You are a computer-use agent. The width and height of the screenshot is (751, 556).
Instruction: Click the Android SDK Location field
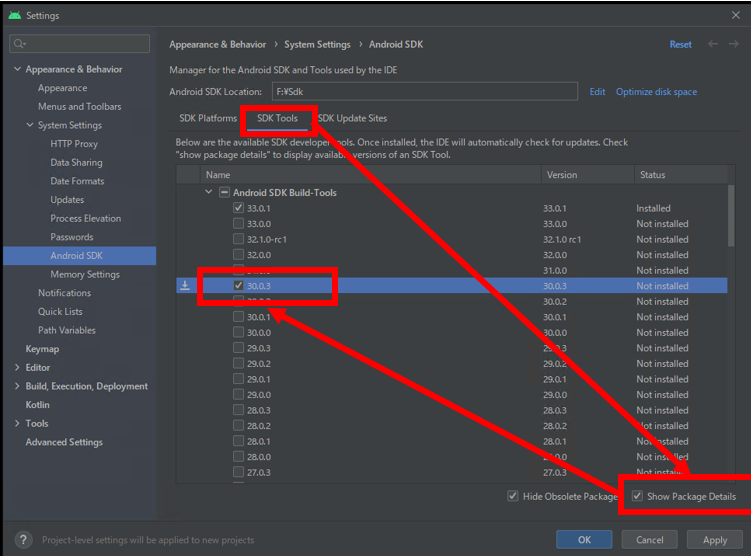[424, 91]
